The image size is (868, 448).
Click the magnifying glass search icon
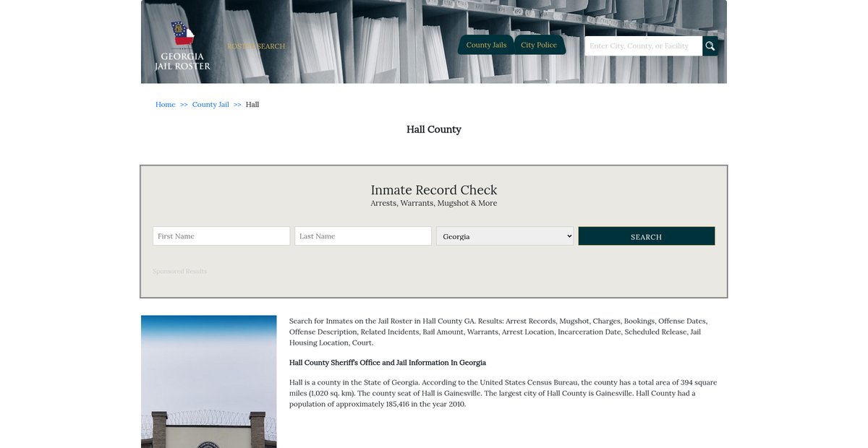pos(710,46)
